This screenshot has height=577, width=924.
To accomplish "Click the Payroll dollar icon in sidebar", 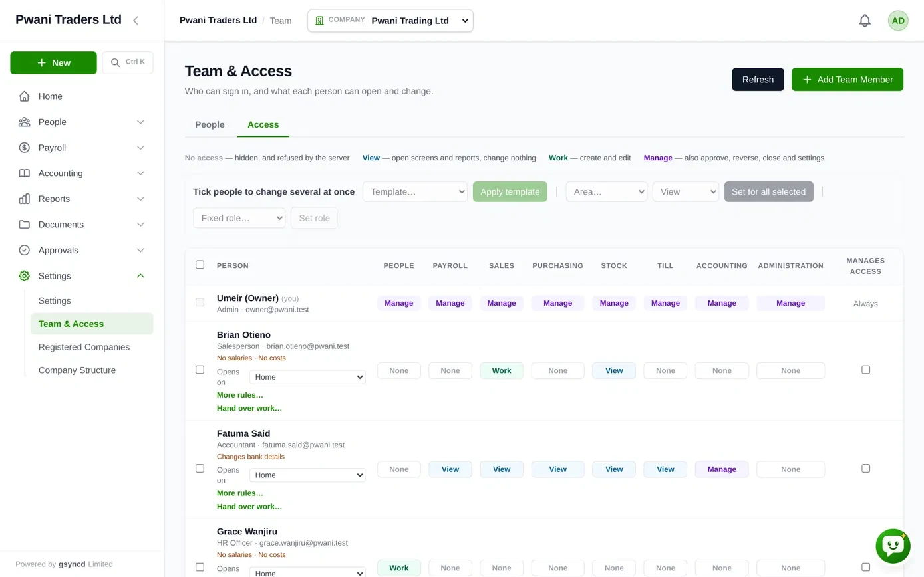I will pyautogui.click(x=25, y=148).
